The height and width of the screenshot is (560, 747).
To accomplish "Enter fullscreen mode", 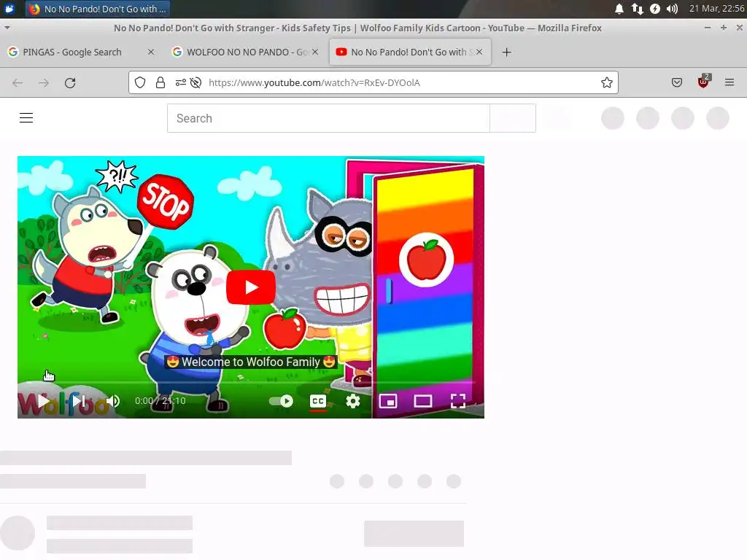I will pos(458,401).
